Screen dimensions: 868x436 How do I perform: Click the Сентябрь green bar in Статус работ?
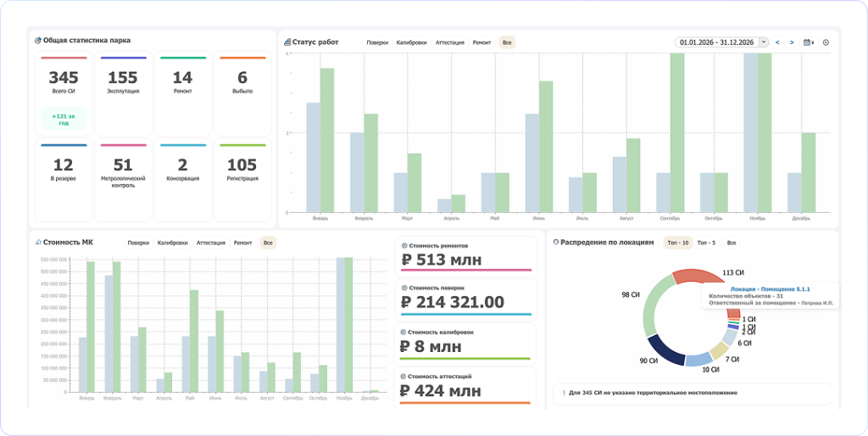coord(677,132)
